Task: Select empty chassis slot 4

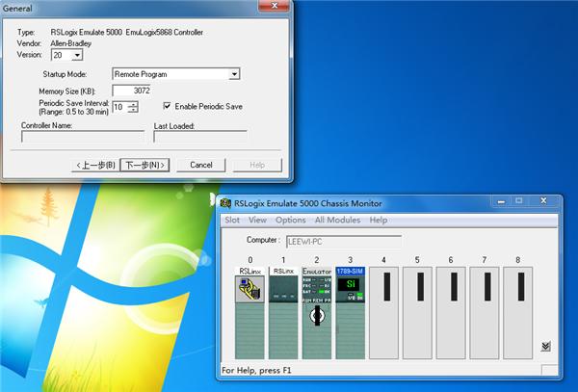Action: click(x=383, y=313)
